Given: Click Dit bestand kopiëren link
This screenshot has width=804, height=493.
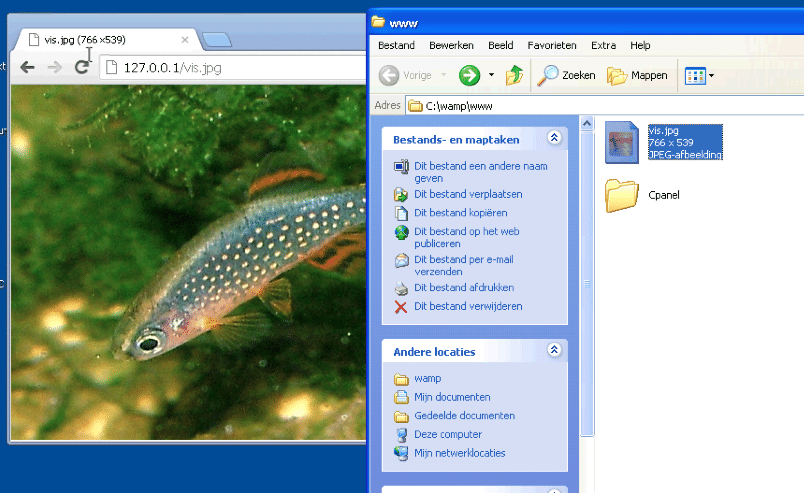Looking at the screenshot, I should coord(460,213).
